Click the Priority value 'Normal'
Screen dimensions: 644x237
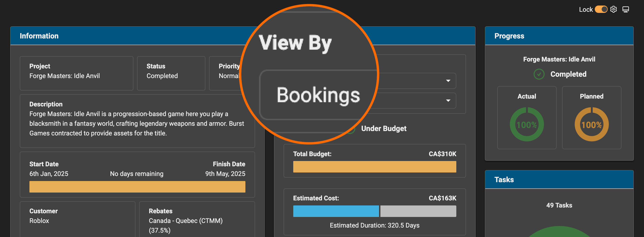click(229, 76)
